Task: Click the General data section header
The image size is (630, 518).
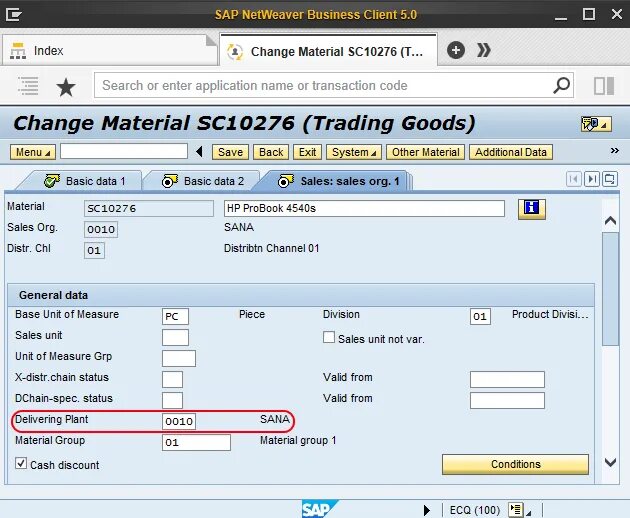Action: tap(301, 295)
